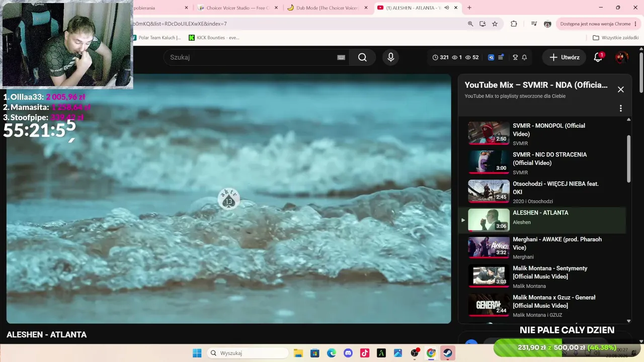Close the Choicer Voicer Studio tab
The height and width of the screenshot is (362, 644).
pos(276,8)
